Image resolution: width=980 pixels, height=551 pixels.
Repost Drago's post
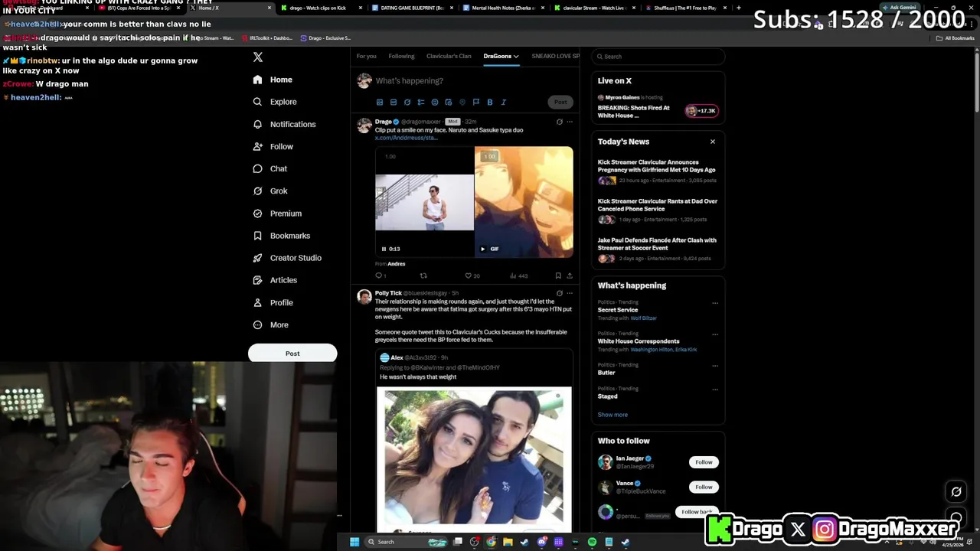423,275
